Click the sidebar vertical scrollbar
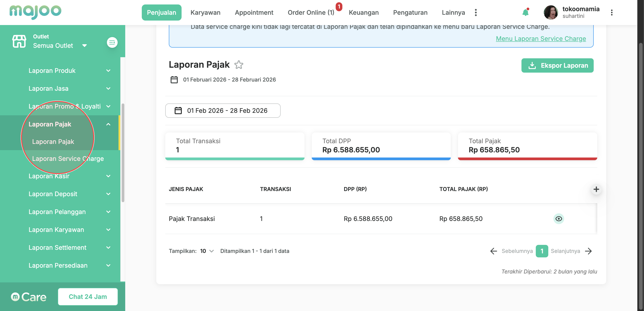This screenshot has height=311, width=644. click(123, 152)
